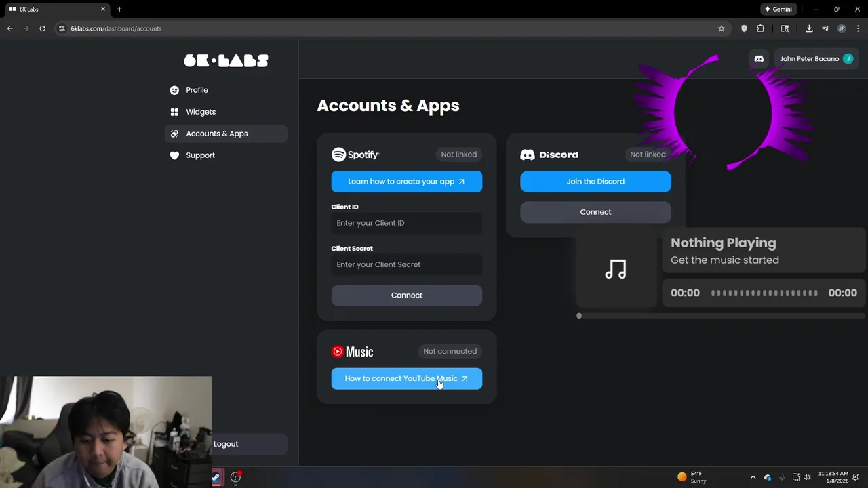Bookmark this page with the star icon
The width and height of the screenshot is (868, 488).
(722, 28)
